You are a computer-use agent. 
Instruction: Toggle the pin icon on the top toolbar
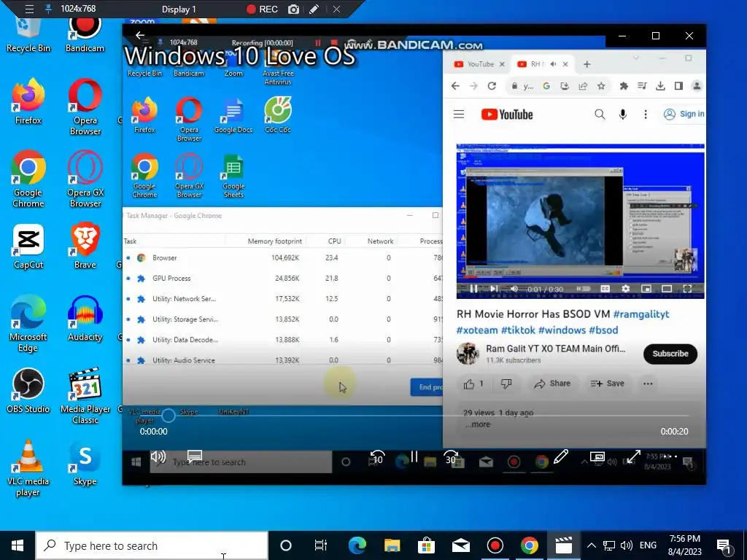47,9
